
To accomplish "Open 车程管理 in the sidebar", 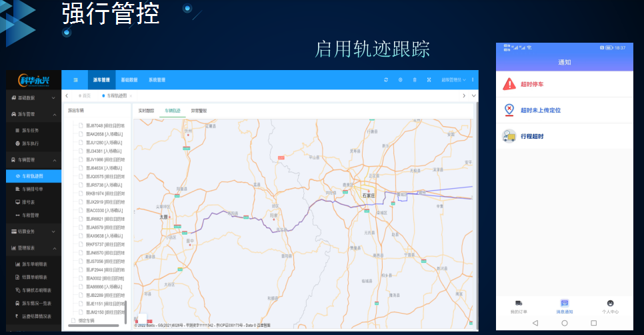I will [34, 216].
